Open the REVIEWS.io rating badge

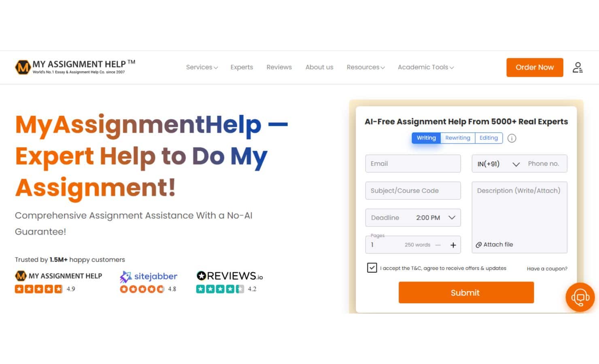(229, 276)
